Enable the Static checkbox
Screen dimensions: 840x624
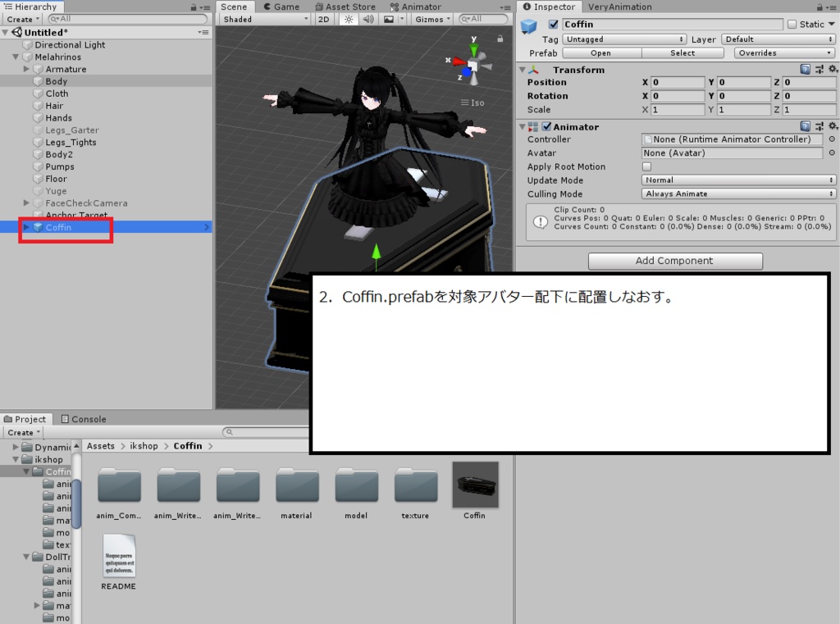click(x=792, y=24)
